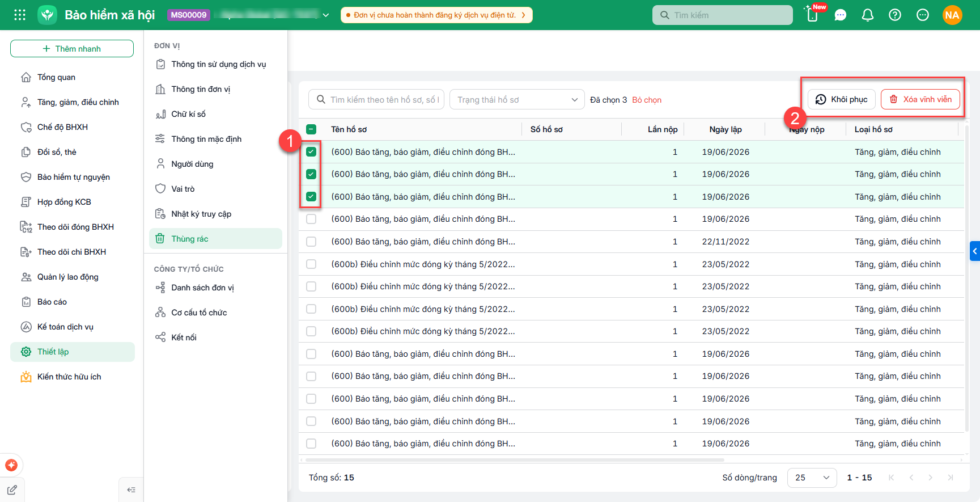
Task: Click the Quản lý lao động icon
Action: click(x=26, y=277)
